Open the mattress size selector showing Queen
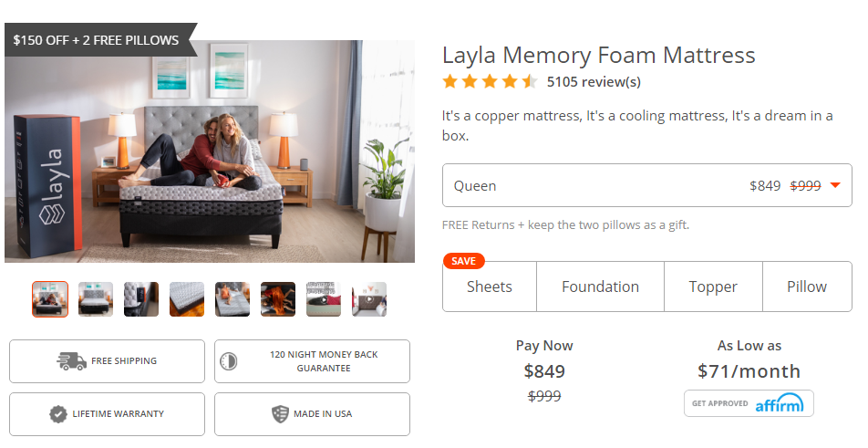Screen dimensions: 868x448 [647, 186]
